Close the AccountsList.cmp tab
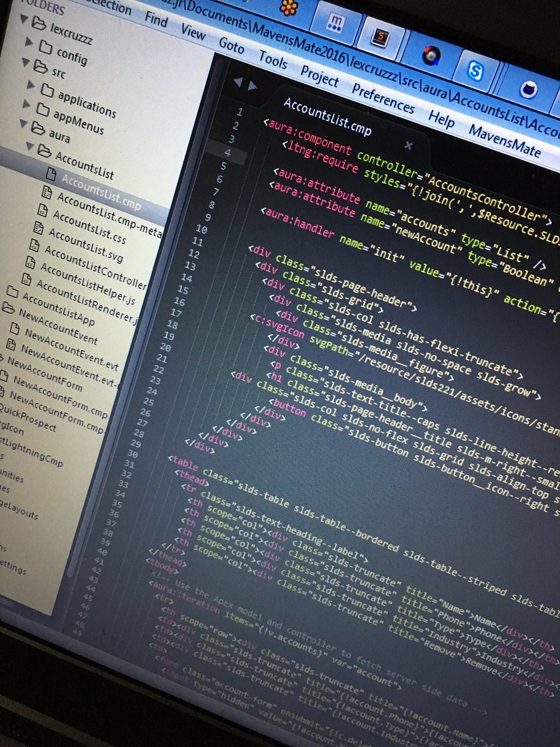This screenshot has height=747, width=560. click(409, 145)
